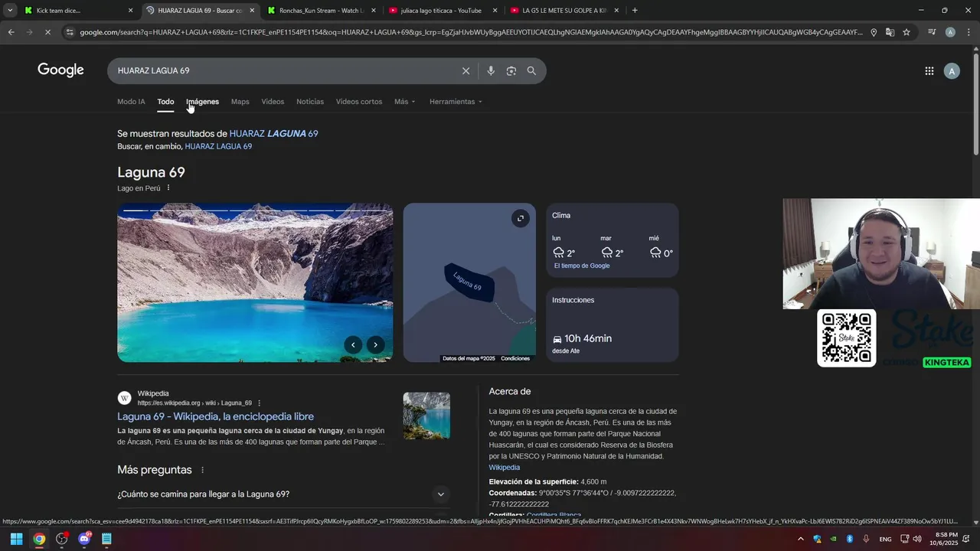Open options beside Más preguntas heading
The image size is (980, 551).
[x=202, y=470]
